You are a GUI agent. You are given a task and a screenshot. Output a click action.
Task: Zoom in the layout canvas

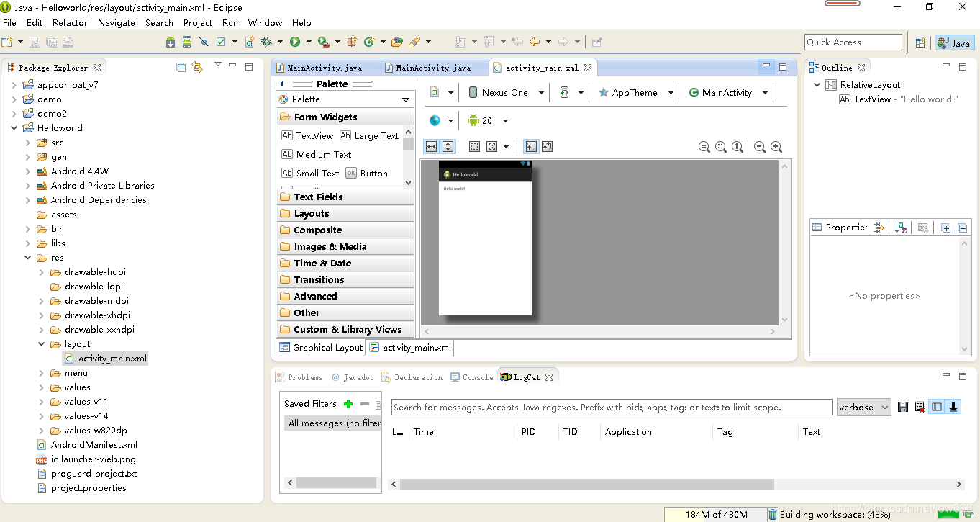[776, 147]
